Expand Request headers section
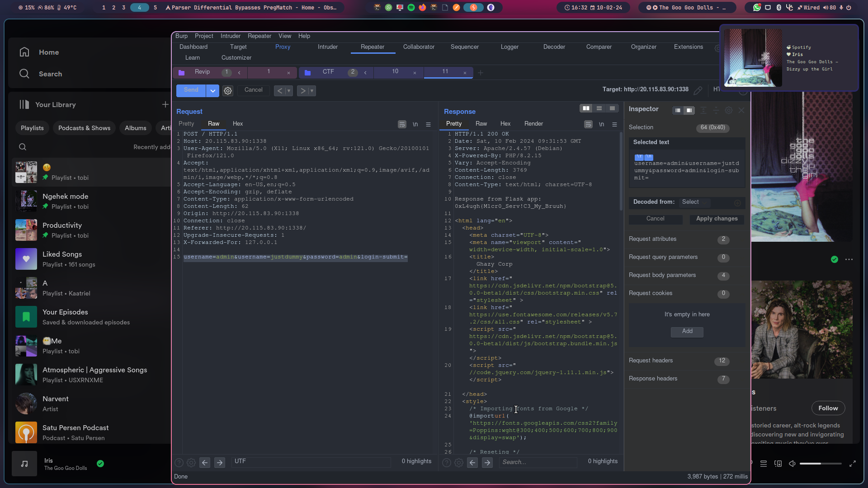868x488 pixels. pyautogui.click(x=679, y=361)
